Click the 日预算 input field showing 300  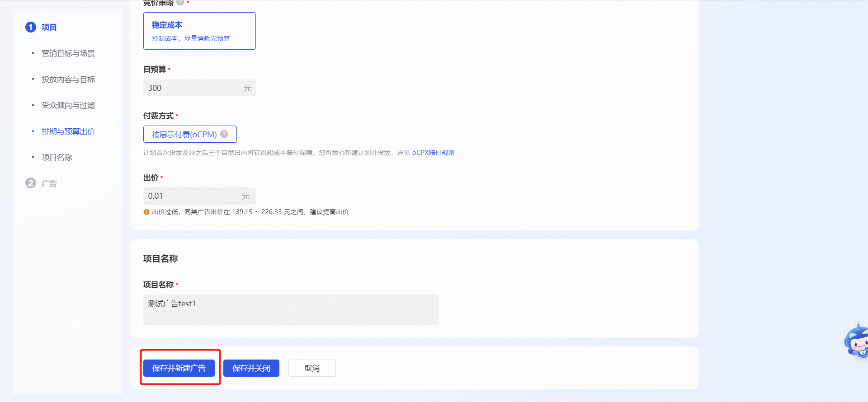click(x=199, y=88)
